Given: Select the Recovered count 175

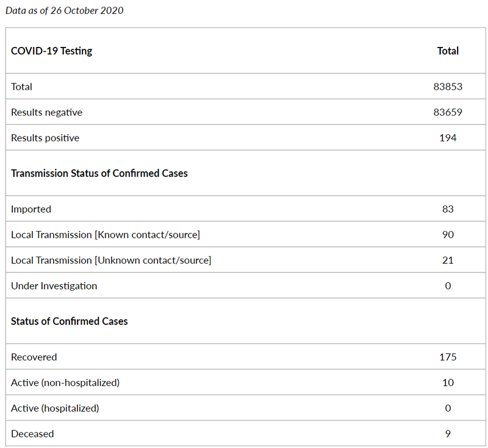Looking at the screenshot, I should (448, 357).
